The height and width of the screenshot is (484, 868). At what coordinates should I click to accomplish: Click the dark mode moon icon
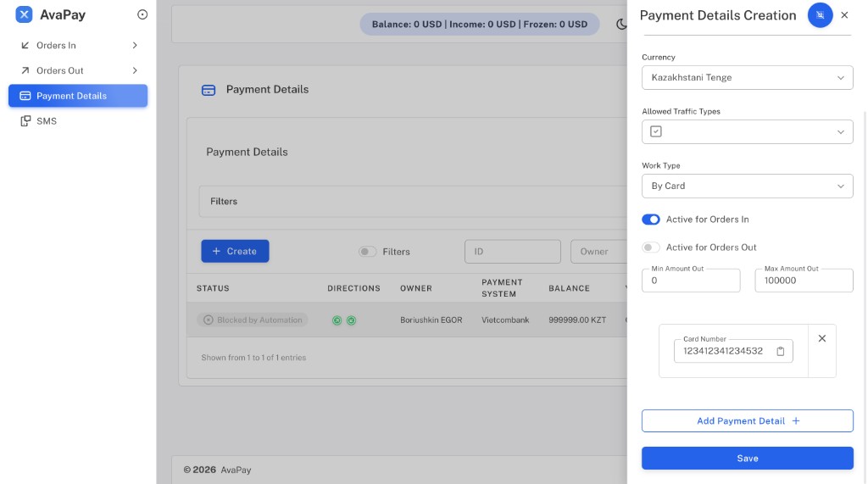pos(621,24)
